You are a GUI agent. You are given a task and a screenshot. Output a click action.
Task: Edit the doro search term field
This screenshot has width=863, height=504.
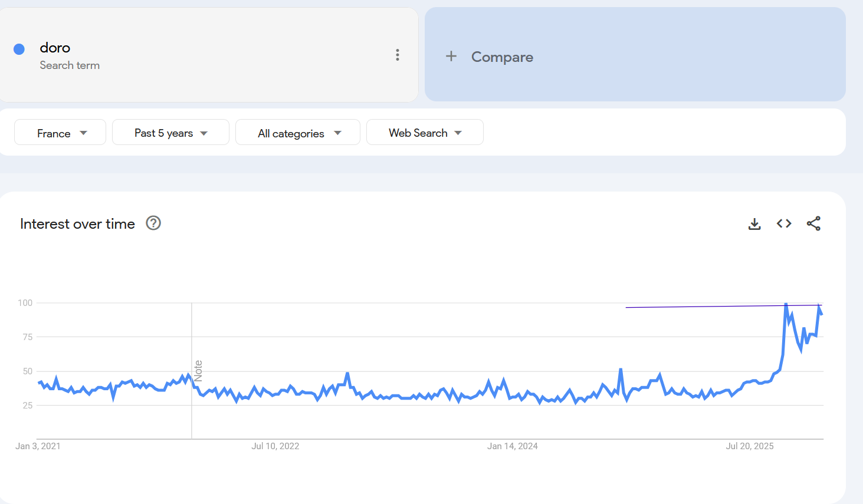click(x=55, y=48)
